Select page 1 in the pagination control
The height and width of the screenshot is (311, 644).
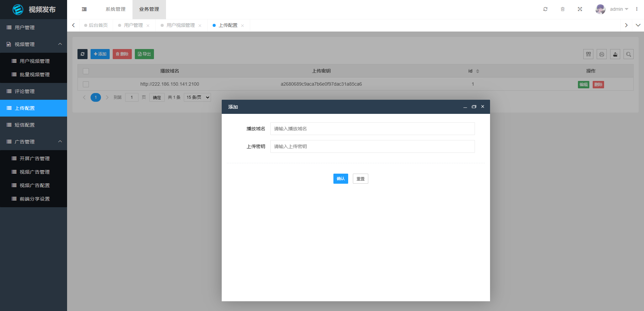pos(96,97)
